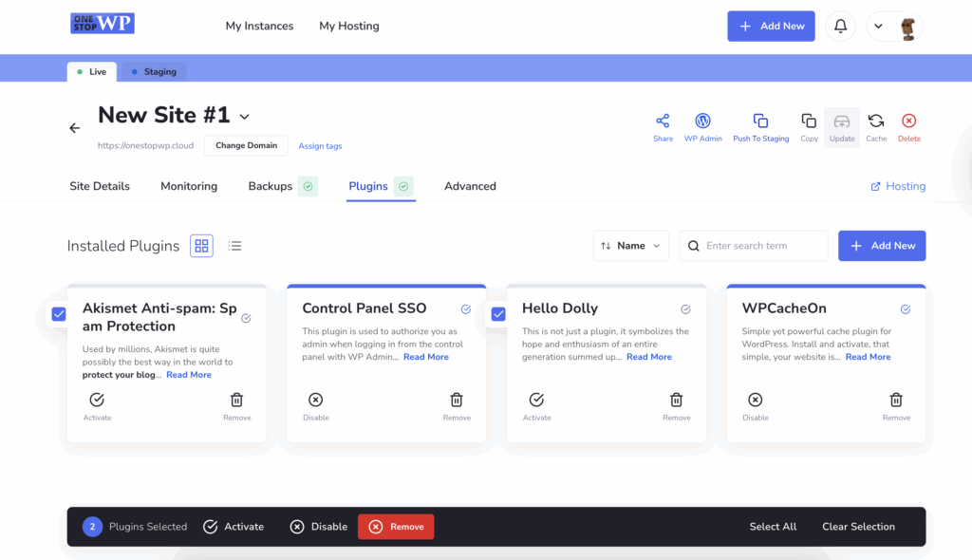Expand the New Site #1 dropdown chevron

[244, 117]
